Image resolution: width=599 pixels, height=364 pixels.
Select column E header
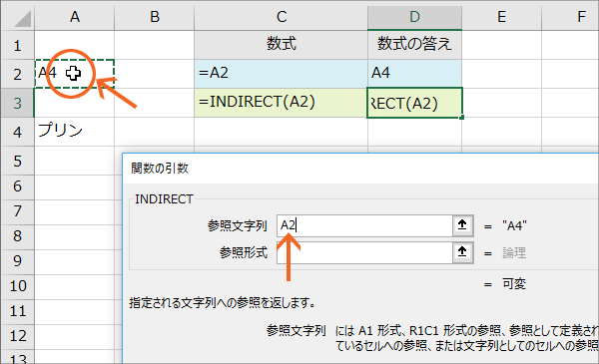[x=501, y=17]
